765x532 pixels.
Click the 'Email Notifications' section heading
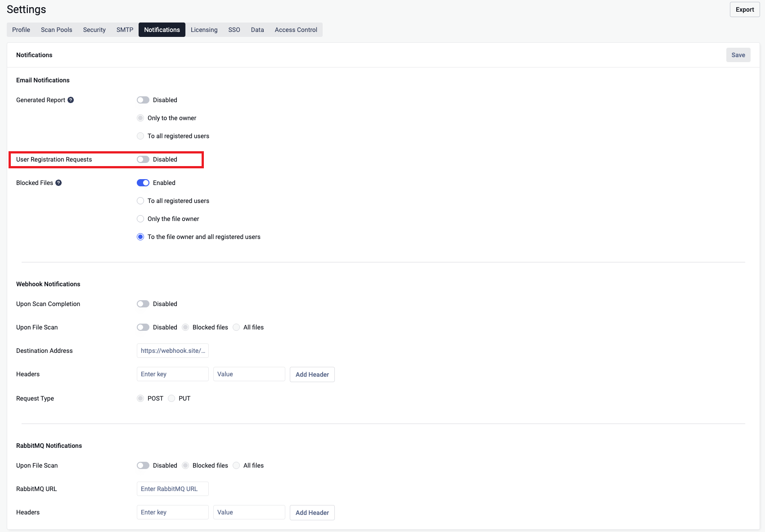43,80
